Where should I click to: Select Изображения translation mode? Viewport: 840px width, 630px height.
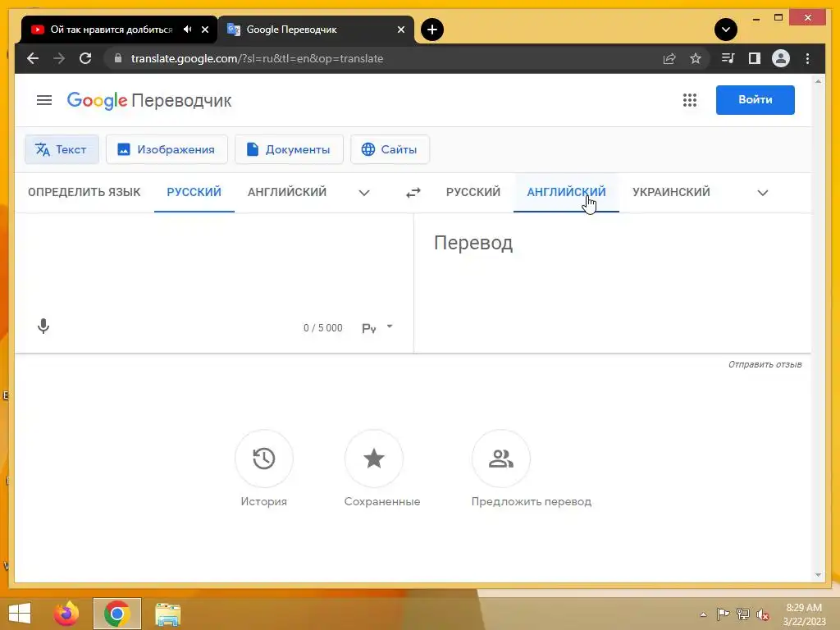167,149
